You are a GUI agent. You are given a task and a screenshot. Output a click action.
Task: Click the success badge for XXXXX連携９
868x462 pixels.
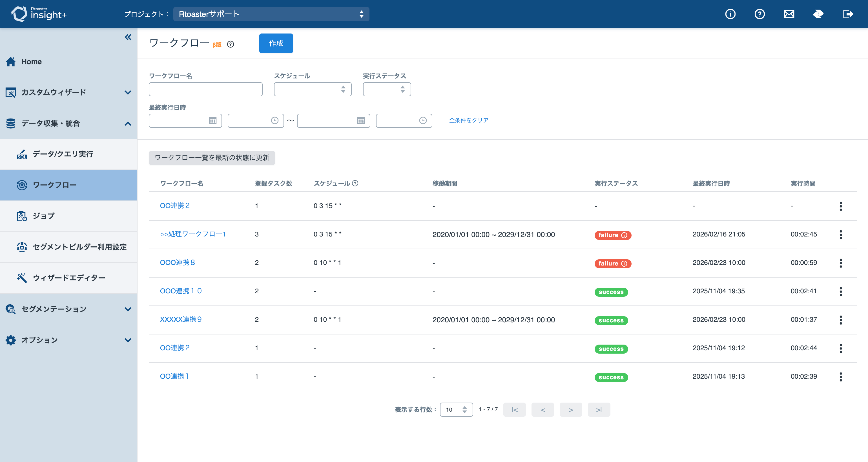[611, 321]
